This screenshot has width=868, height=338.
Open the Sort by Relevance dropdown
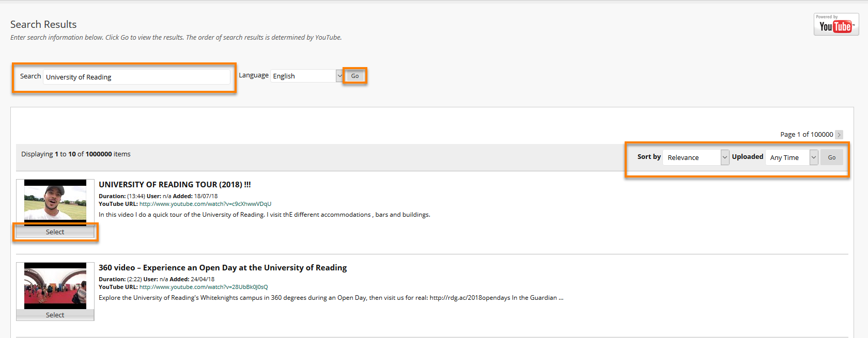pos(696,157)
